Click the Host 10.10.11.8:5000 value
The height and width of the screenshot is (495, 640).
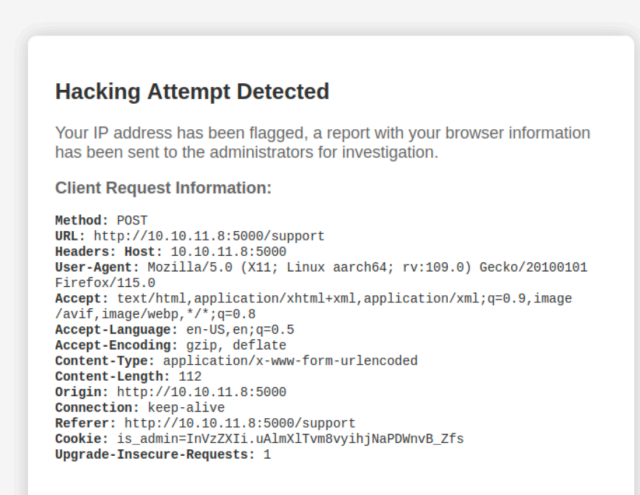[x=229, y=252]
